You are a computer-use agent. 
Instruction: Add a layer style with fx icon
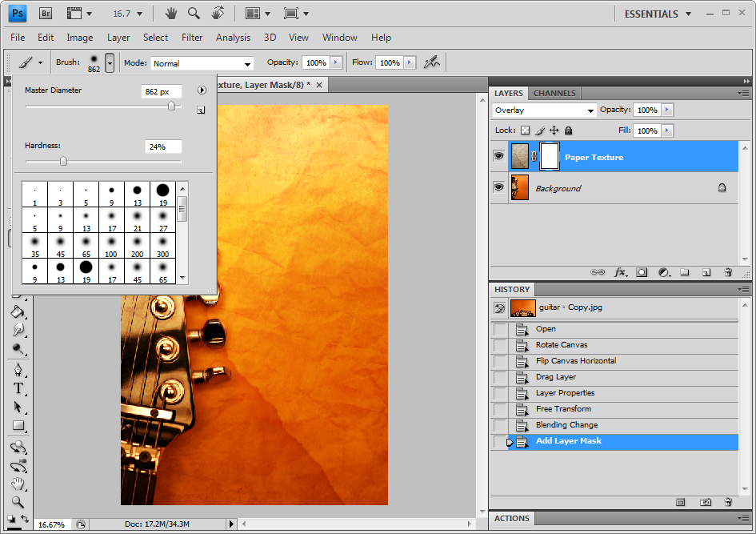pos(620,272)
